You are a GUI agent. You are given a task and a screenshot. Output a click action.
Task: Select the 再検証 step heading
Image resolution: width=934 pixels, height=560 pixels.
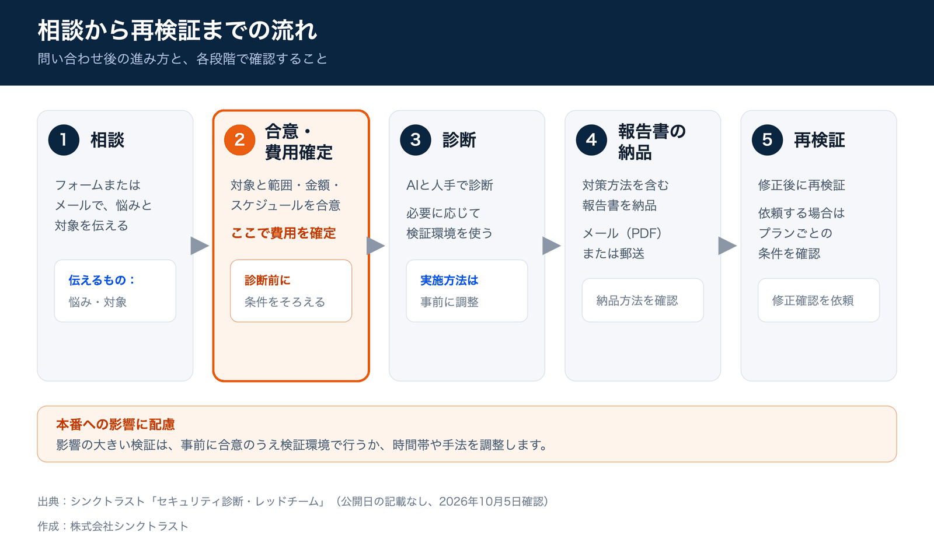click(820, 140)
